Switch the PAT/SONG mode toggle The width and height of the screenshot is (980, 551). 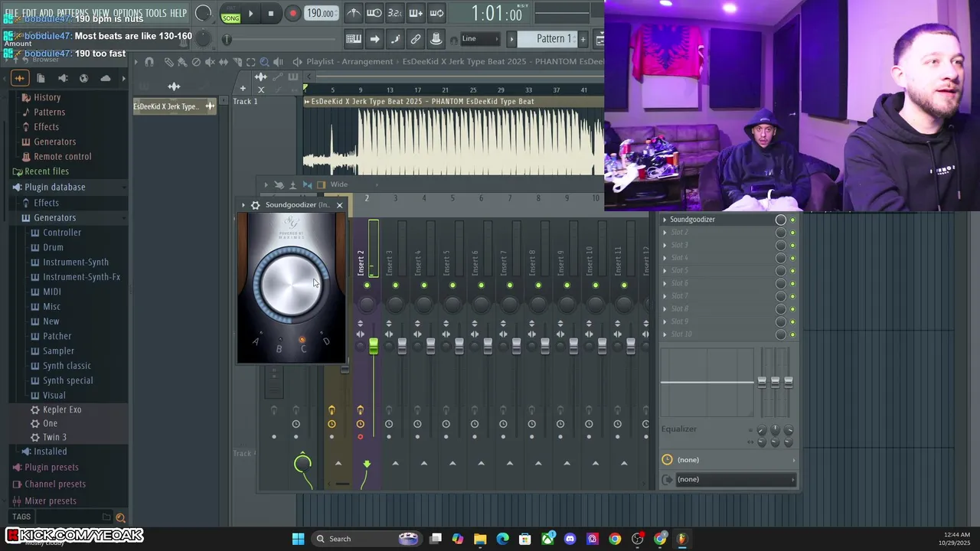230,13
